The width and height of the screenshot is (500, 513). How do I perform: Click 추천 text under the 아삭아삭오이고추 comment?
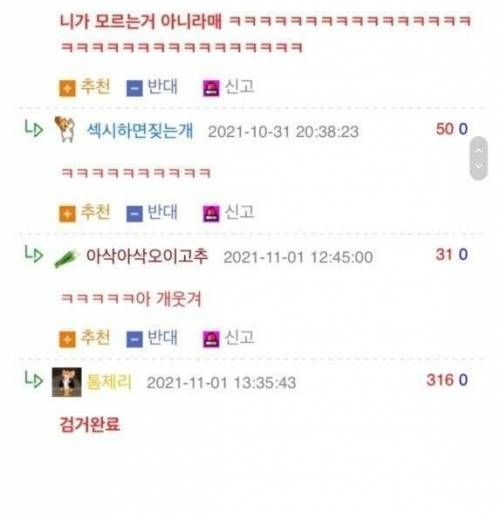click(95, 337)
